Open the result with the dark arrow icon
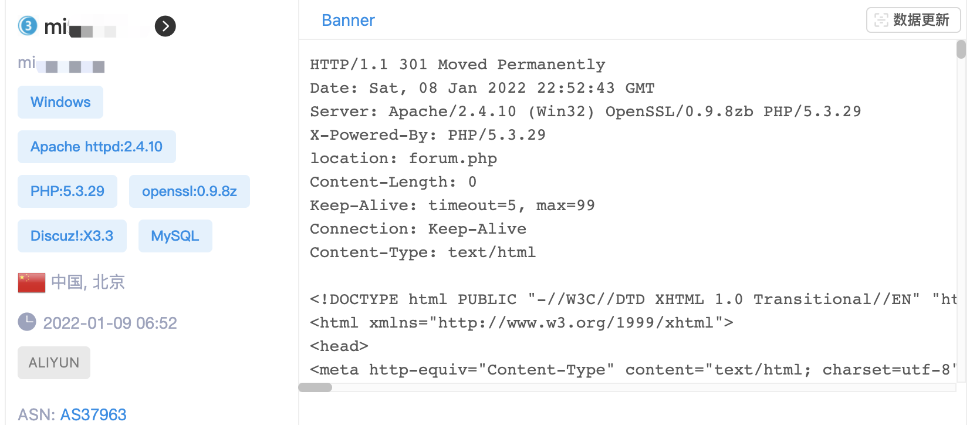Screen dimensions: 980x425 [x=165, y=26]
